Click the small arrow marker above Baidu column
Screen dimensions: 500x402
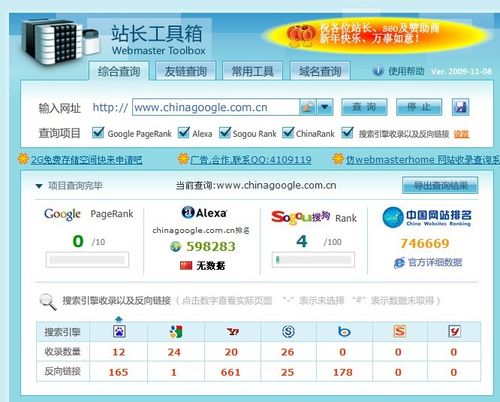tap(119, 319)
